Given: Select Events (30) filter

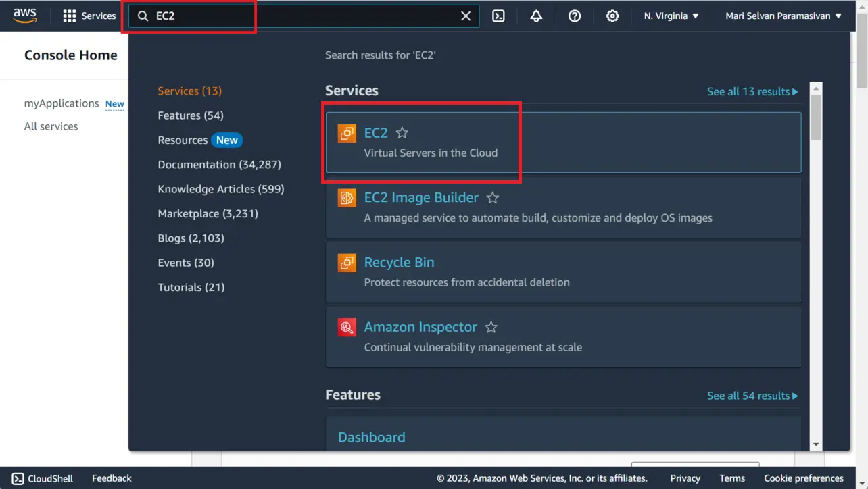Looking at the screenshot, I should tap(186, 263).
